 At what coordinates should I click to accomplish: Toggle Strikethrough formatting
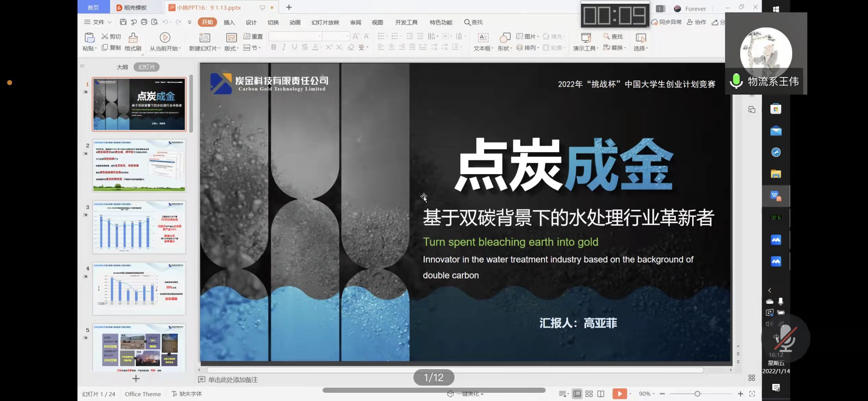point(305,47)
